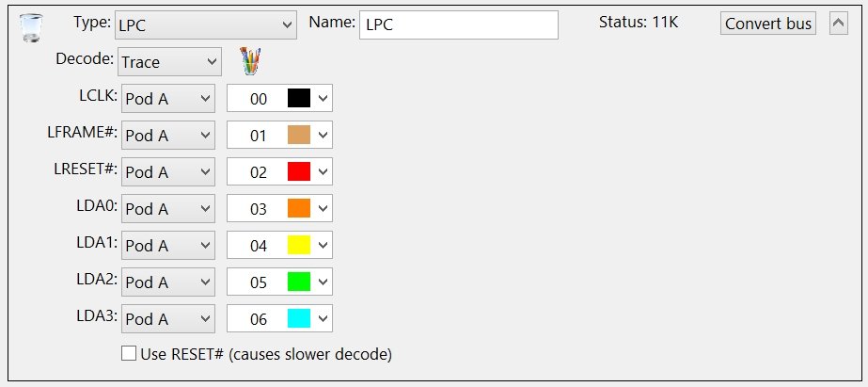Click the black LCLK color swatch
Image resolution: width=868 pixels, height=387 pixels.
click(x=298, y=99)
